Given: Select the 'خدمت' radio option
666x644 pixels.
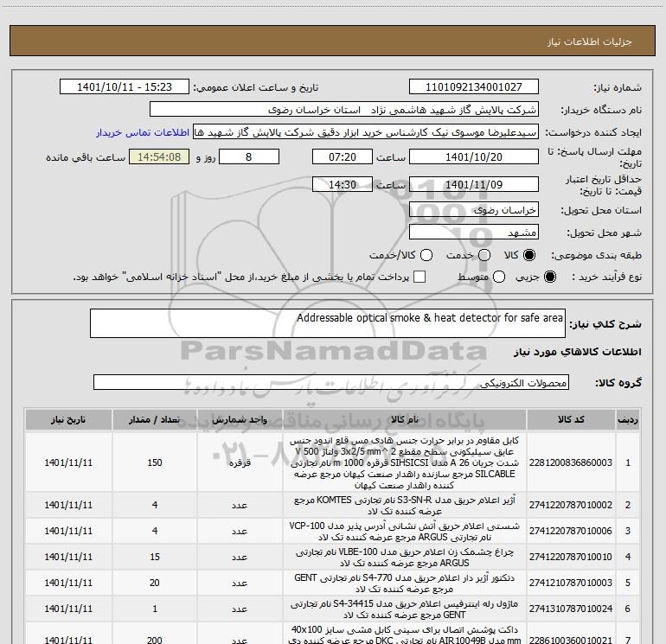Looking at the screenshot, I should [484, 256].
